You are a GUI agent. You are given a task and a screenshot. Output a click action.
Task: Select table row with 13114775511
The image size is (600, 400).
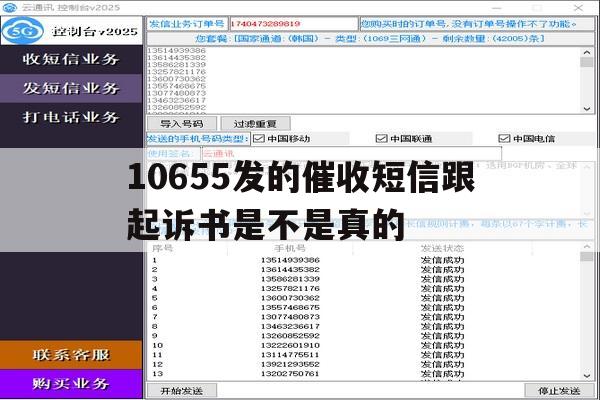tap(364, 355)
